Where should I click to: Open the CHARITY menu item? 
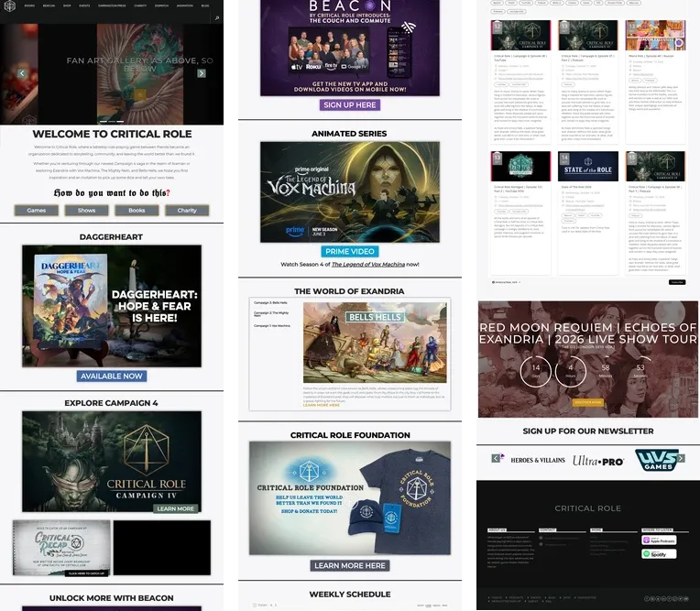pos(140,5)
